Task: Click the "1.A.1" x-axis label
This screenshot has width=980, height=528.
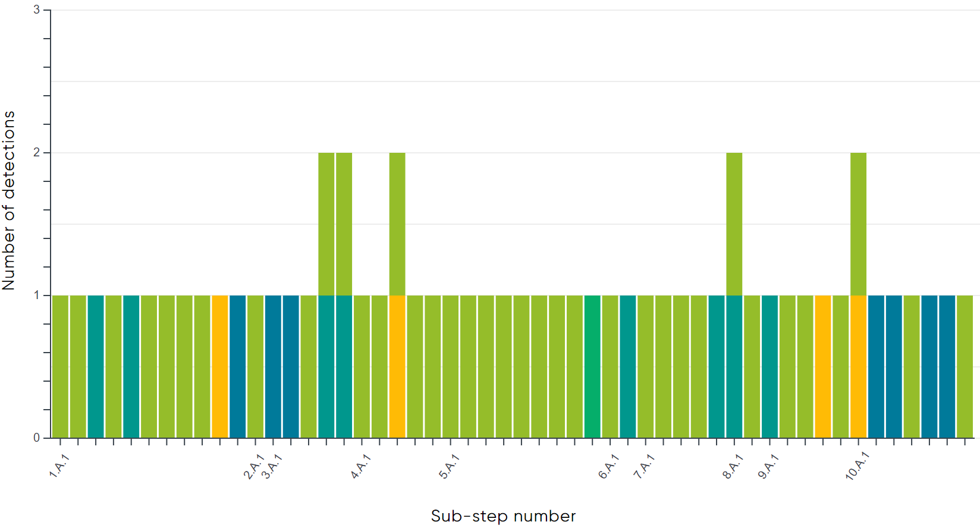Action: (x=59, y=466)
